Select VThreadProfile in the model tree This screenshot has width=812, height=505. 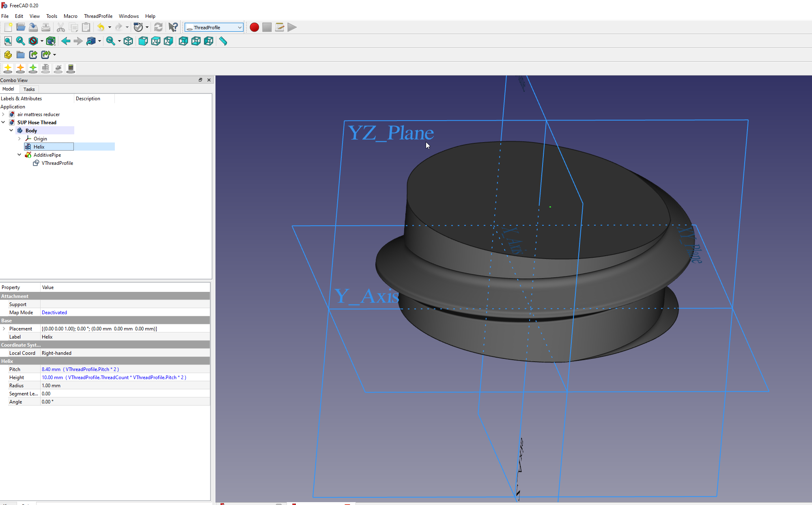click(57, 163)
